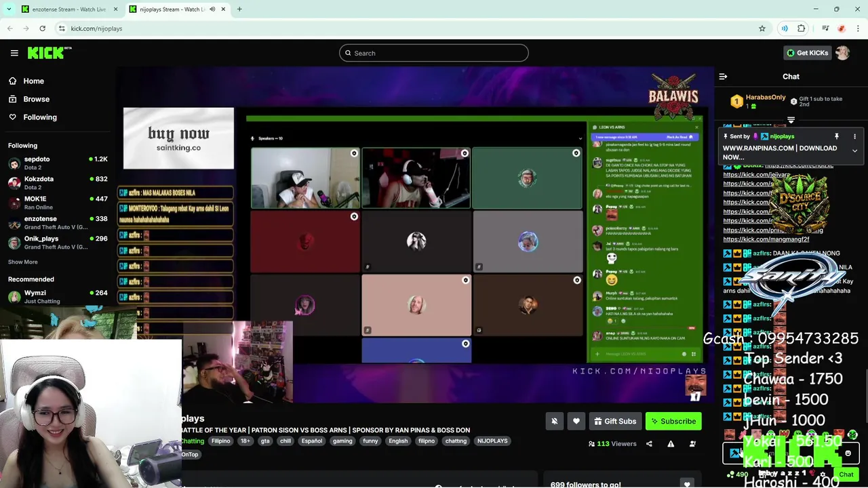Image resolution: width=868 pixels, height=488 pixels.
Task: Open a new browser tab
Action: click(x=239, y=9)
